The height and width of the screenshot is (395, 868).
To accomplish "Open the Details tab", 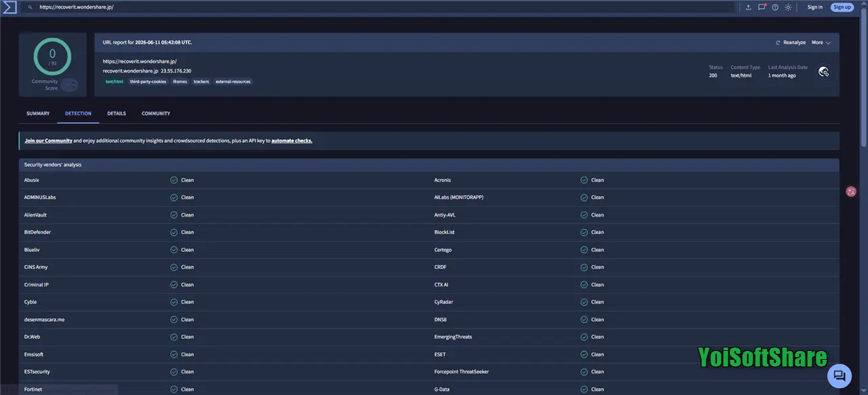I will tap(117, 113).
